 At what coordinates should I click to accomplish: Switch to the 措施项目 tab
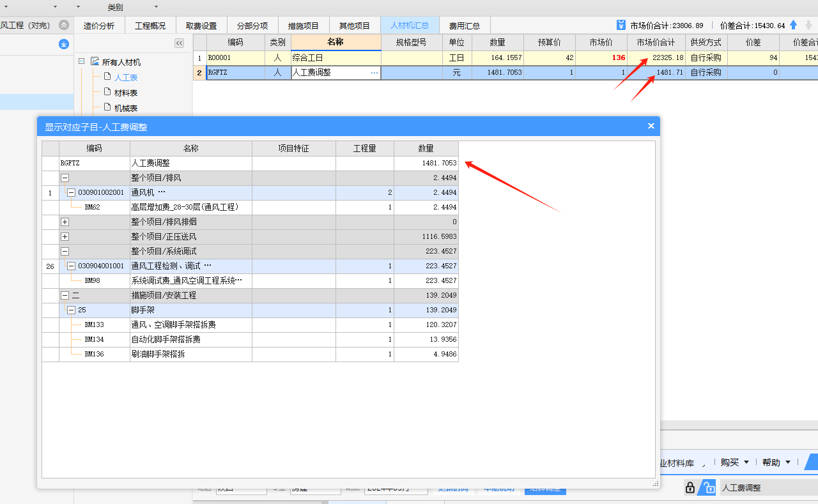(304, 26)
